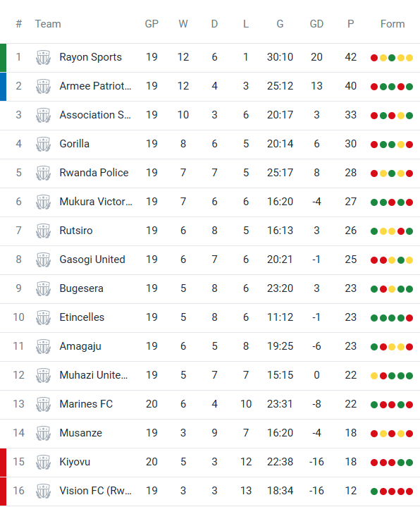
Task: Click the Bugesera team crest icon
Action: [43, 288]
